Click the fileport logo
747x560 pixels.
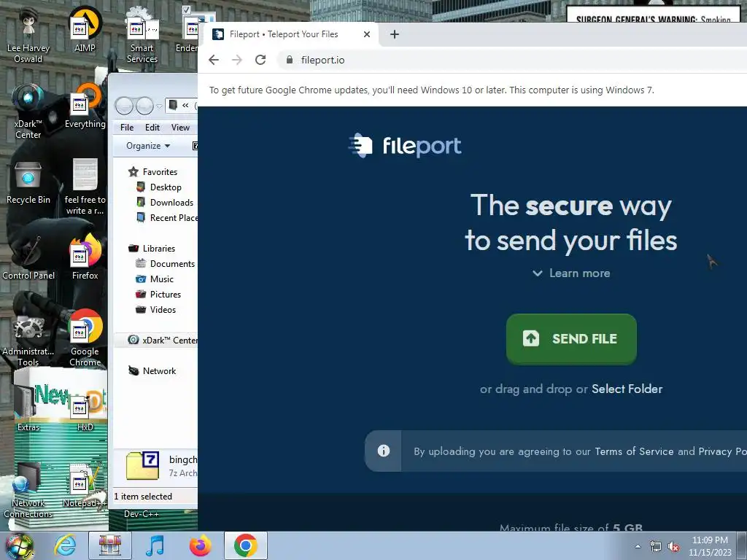click(405, 146)
